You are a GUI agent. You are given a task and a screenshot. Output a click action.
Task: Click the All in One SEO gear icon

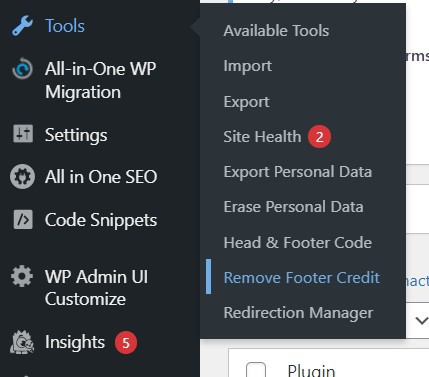click(x=22, y=177)
